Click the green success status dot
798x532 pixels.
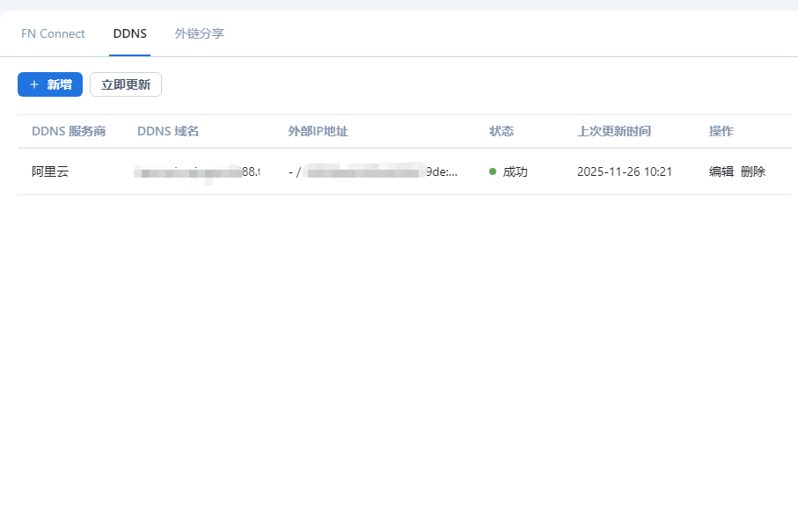point(493,171)
